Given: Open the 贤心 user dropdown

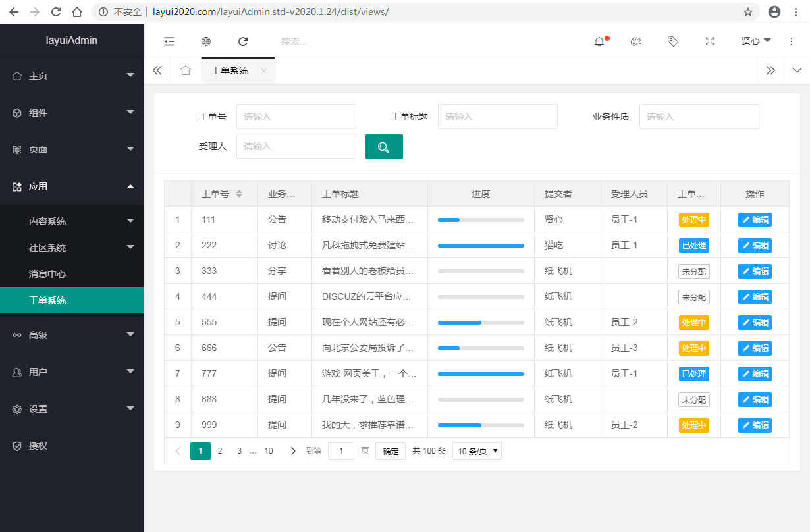Looking at the screenshot, I should tap(756, 41).
